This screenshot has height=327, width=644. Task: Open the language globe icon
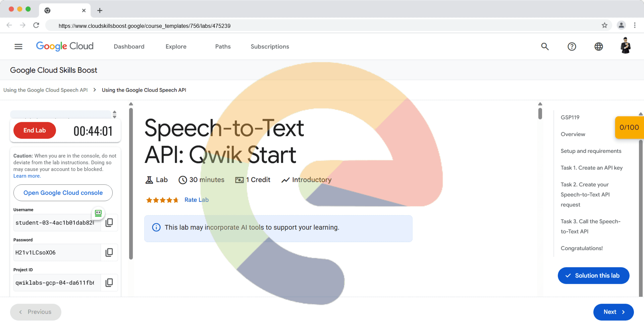pyautogui.click(x=599, y=47)
